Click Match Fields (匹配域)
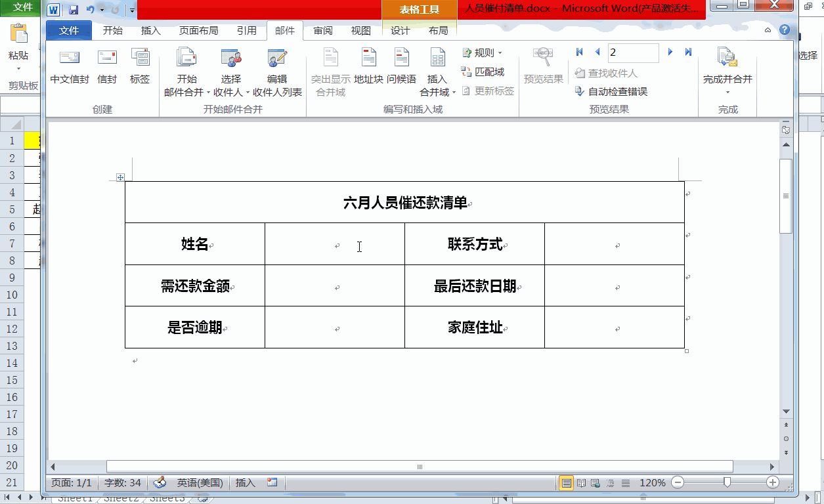 [483, 72]
